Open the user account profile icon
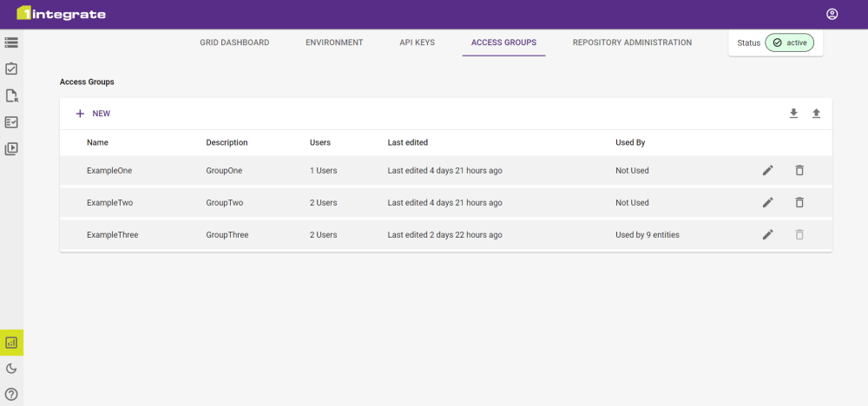The image size is (868, 406). [832, 14]
